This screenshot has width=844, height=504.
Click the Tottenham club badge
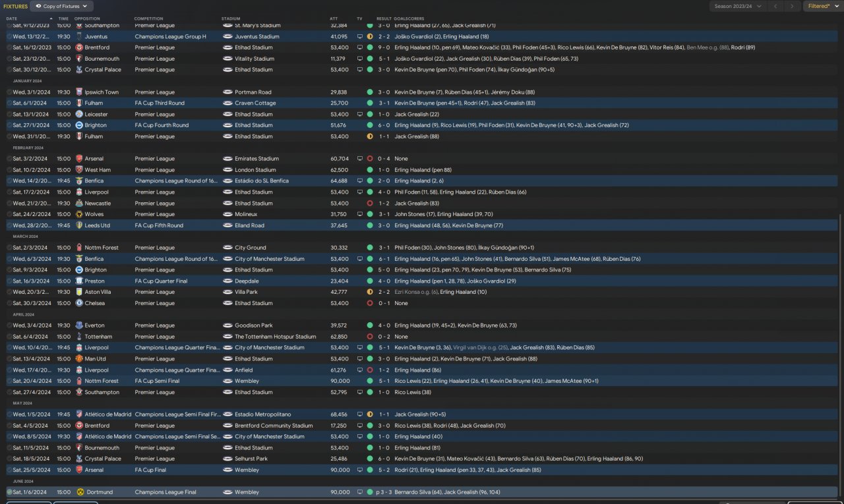pyautogui.click(x=79, y=337)
